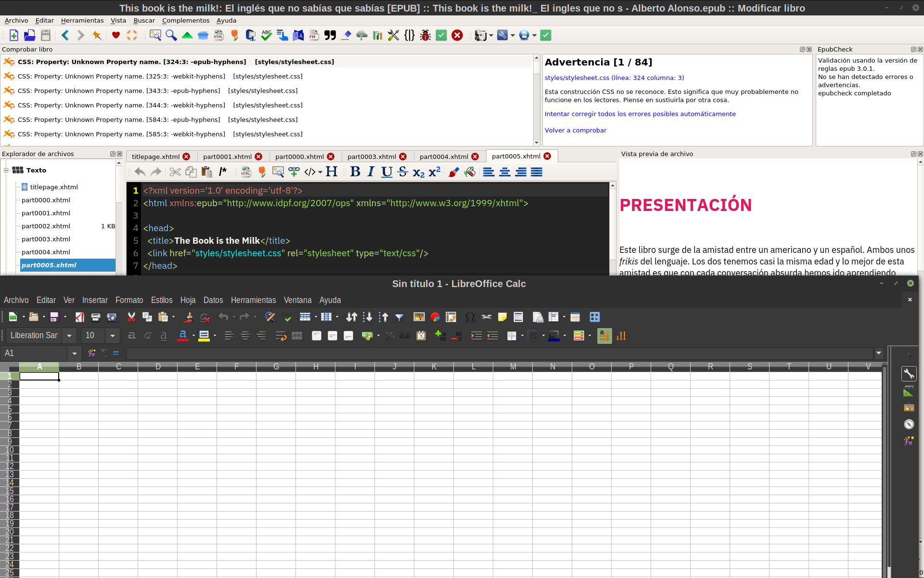Image resolution: width=924 pixels, height=578 pixels.
Task: Open the Calc Sidebar Navigator compass icon
Action: click(909, 424)
